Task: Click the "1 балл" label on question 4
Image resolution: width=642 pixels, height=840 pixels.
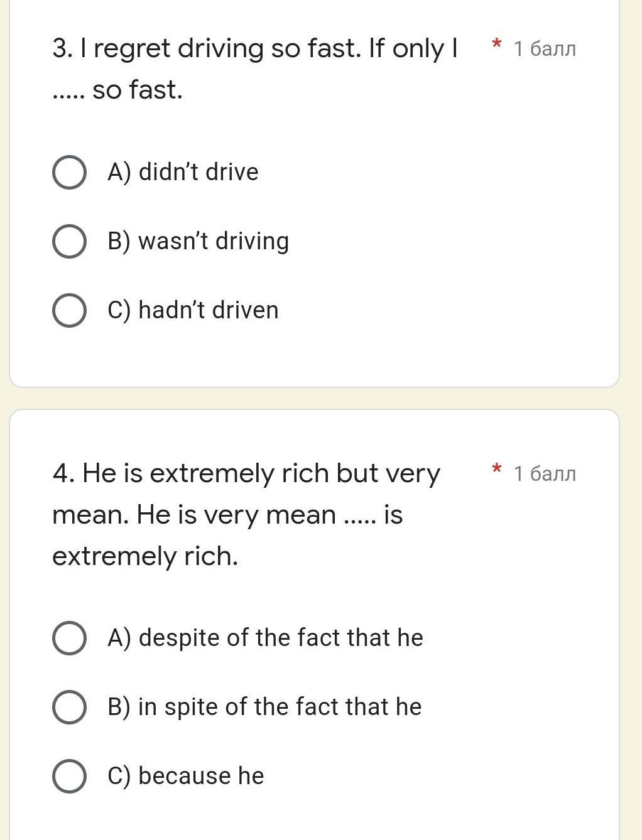Action: tap(544, 473)
